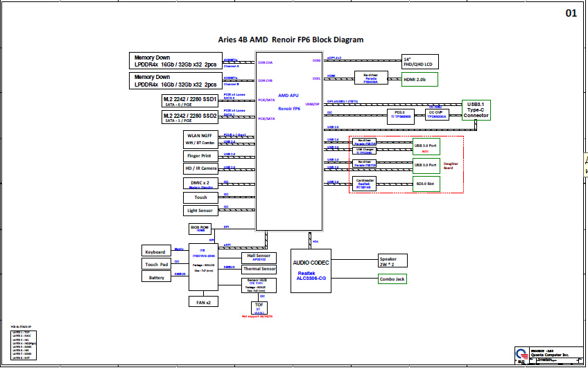
Task: Select the Sensor HUB block
Action: [259, 285]
